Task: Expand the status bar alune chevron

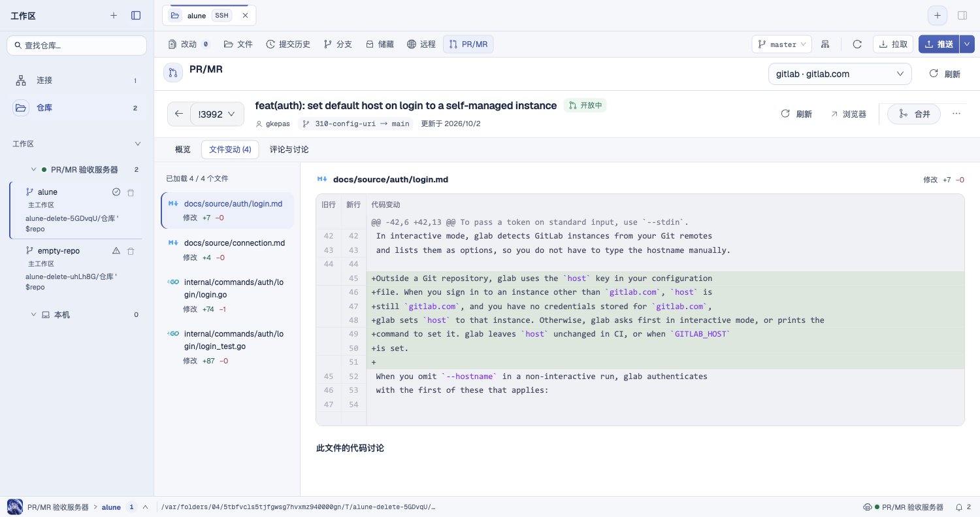Action: coord(145,507)
